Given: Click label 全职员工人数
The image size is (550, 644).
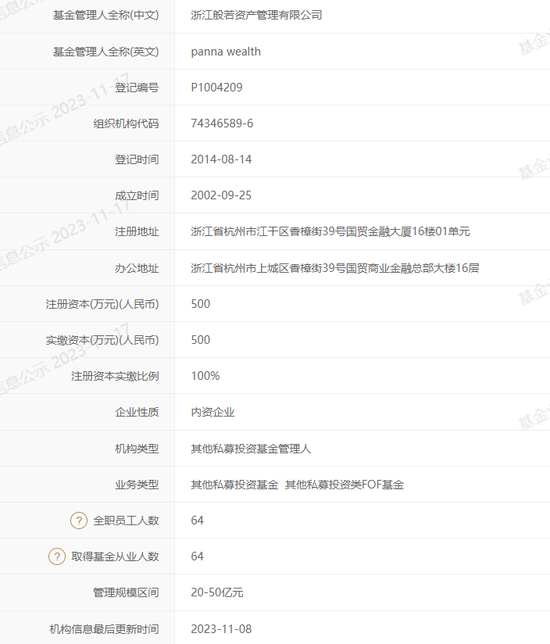Looking at the screenshot, I should click(x=126, y=521).
